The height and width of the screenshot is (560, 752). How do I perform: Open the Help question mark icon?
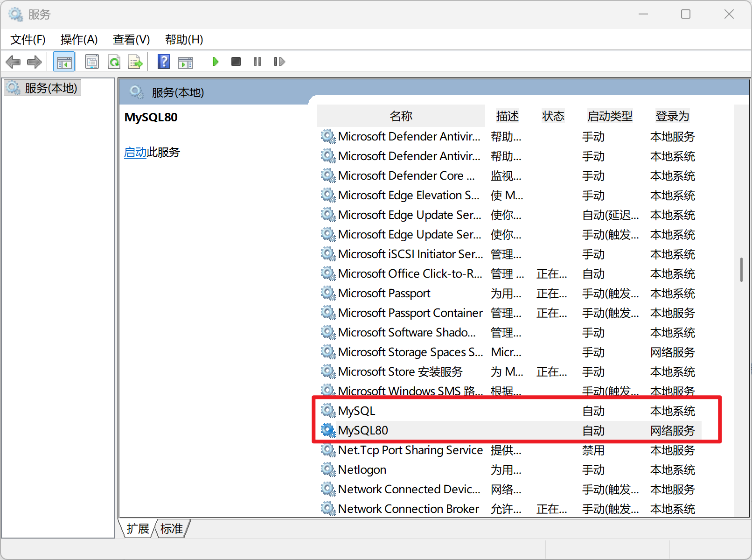[x=164, y=62]
